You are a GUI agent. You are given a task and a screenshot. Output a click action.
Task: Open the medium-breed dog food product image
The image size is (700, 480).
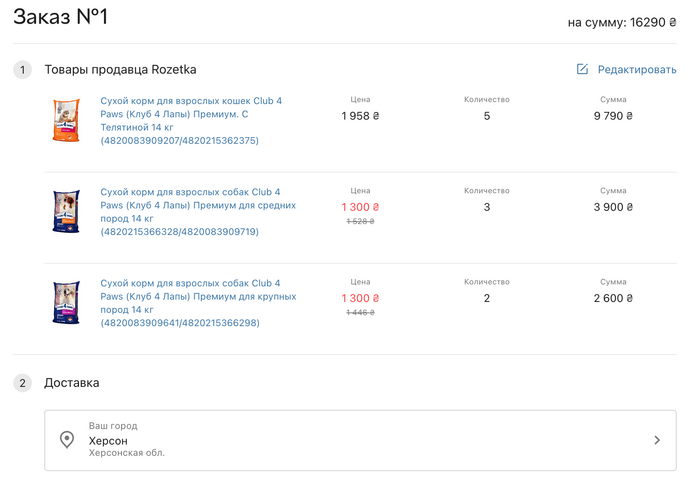tap(66, 211)
